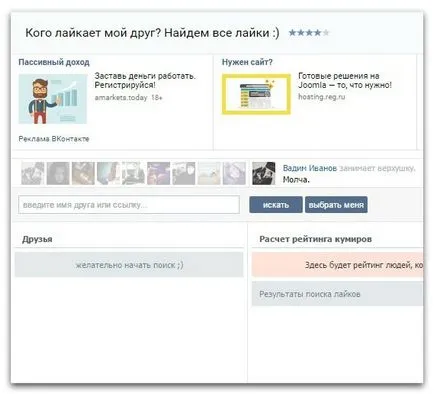Open the amarkets.today link
Image resolution: width=434 pixels, height=394 pixels.
tap(121, 98)
